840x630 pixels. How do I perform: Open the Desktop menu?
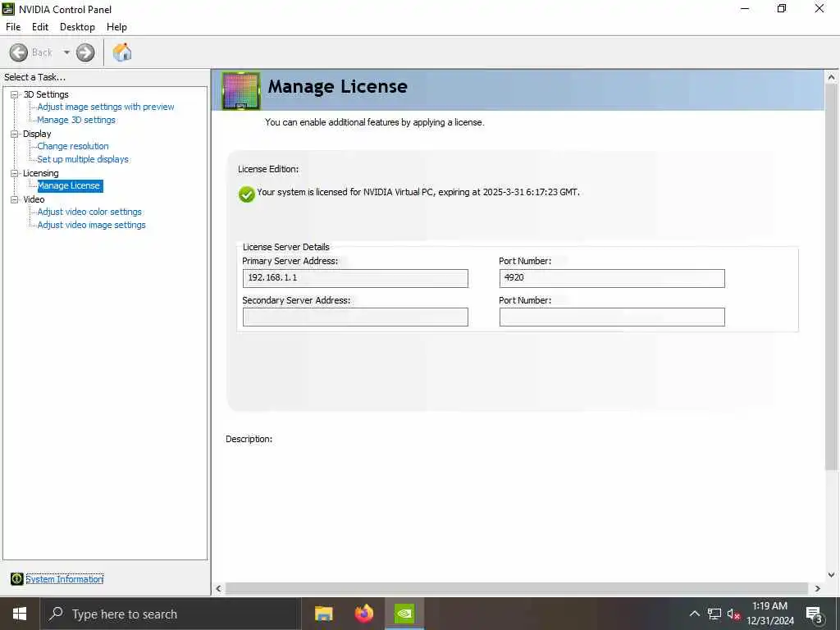(x=77, y=27)
